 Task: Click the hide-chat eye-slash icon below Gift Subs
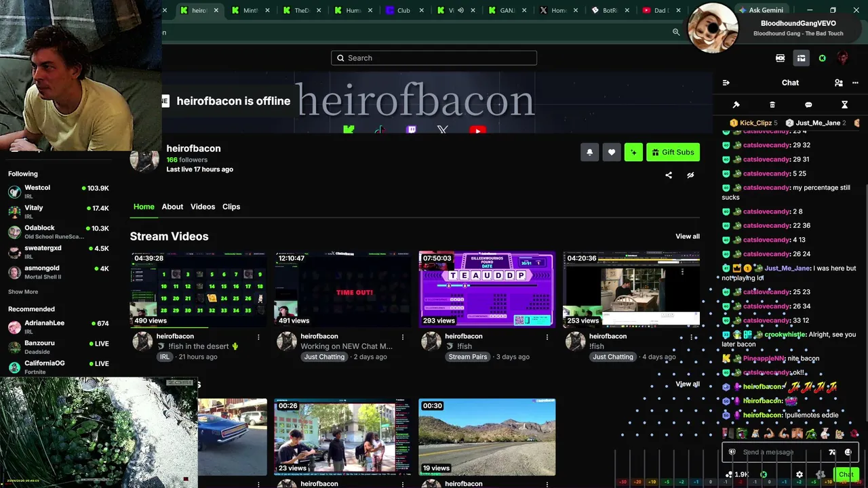690,175
